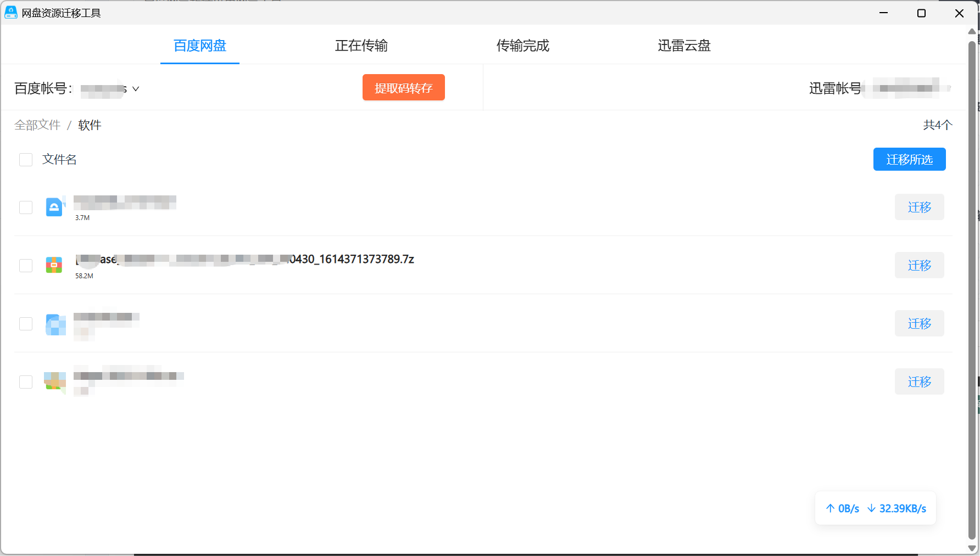Click the blue file icon of the 3.7M file
Image resolution: width=980 pixels, height=556 pixels.
54,207
